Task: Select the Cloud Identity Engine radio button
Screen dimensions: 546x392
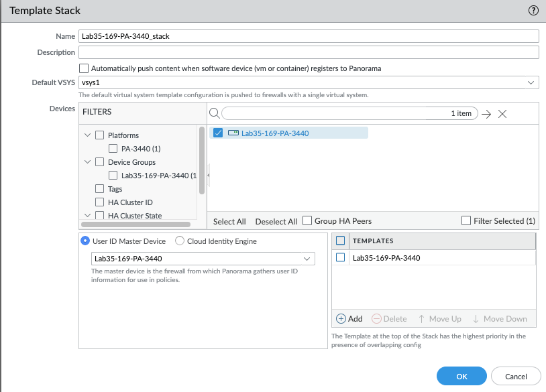Action: [x=180, y=241]
